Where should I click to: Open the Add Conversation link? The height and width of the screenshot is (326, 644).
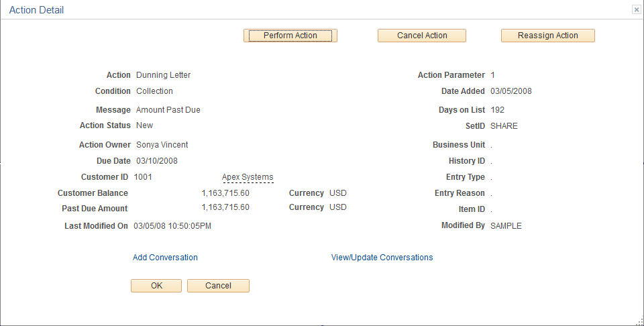click(165, 258)
